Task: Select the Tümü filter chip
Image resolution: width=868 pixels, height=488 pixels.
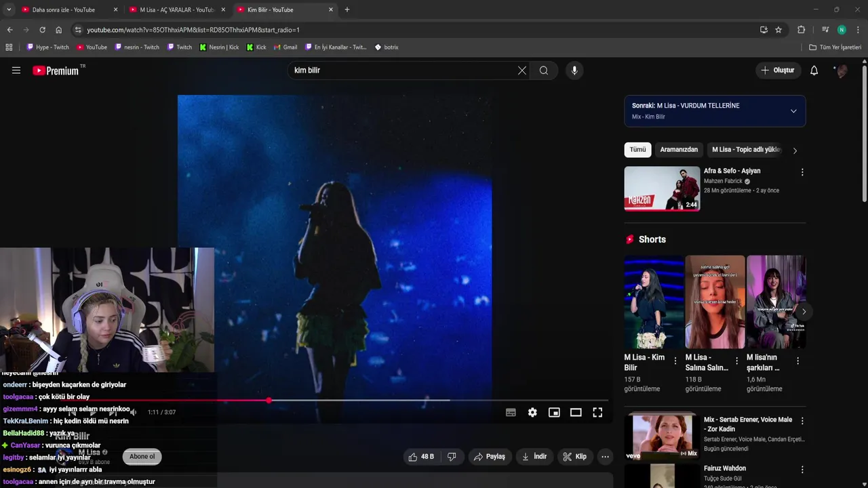Action: [x=637, y=150]
